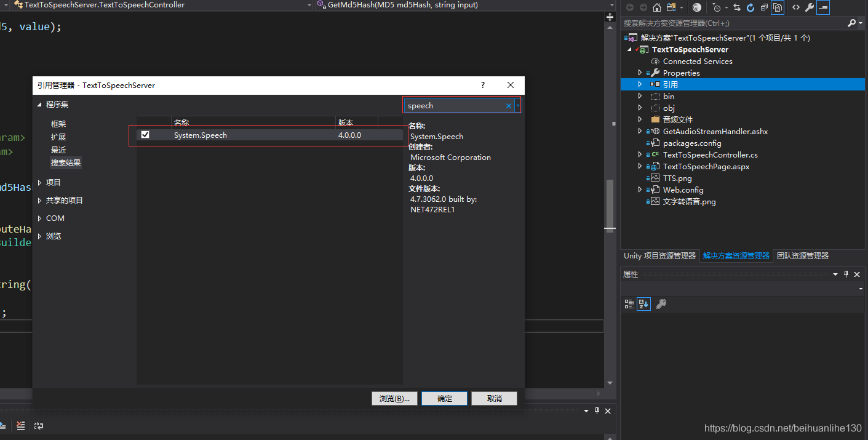The image size is (868, 440).
Task: Select Connected Services in Solution Explorer
Action: [x=698, y=62]
